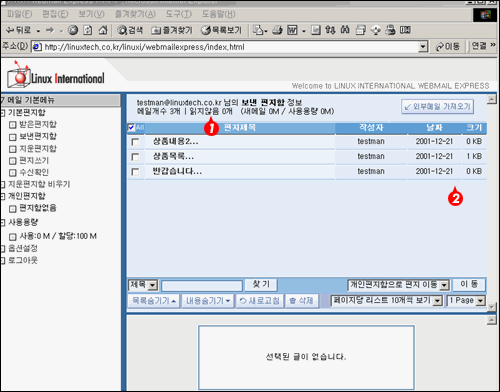Click mail list scrollbar up arrow
Viewport: 500px width, 392px height.
pyautogui.click(x=491, y=99)
